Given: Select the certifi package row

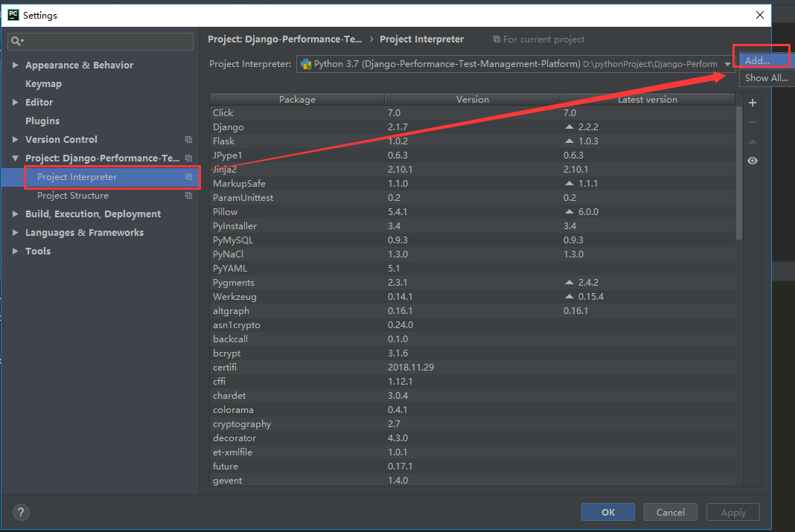Looking at the screenshot, I should pyautogui.click(x=473, y=368).
